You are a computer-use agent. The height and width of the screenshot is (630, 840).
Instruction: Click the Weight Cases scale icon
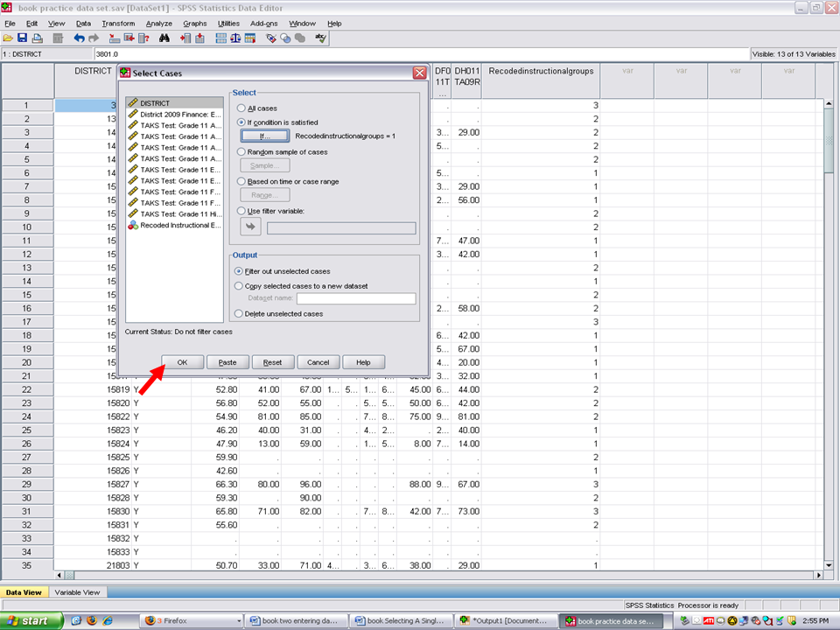[x=235, y=38]
